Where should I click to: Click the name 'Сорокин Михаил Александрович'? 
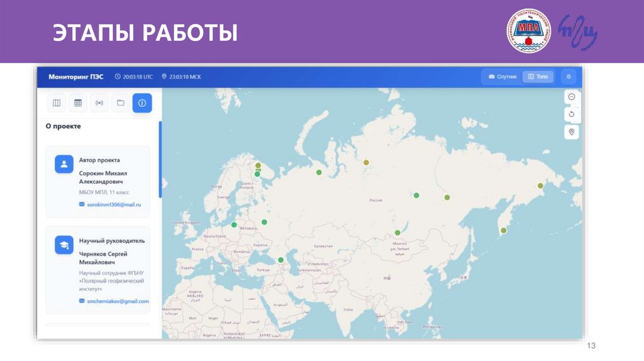[103, 177]
